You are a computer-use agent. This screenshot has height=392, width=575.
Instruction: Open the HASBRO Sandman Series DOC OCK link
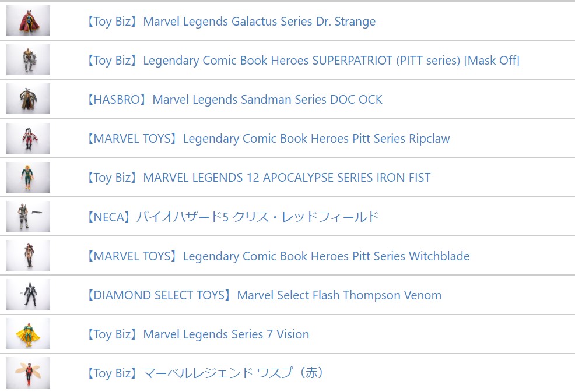tap(234, 100)
